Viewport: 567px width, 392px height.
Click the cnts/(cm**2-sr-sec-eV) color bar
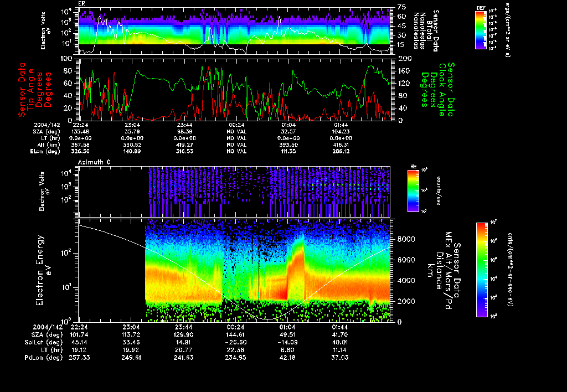pos(482,270)
